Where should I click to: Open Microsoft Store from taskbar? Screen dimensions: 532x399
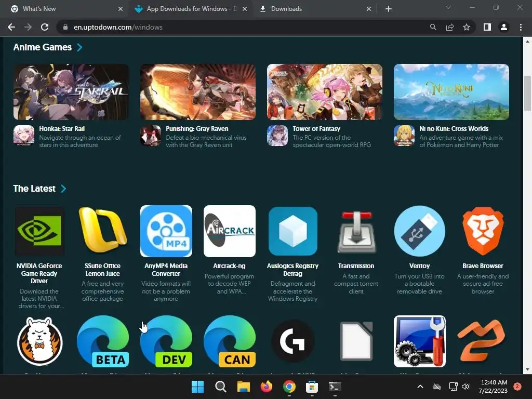click(x=312, y=387)
